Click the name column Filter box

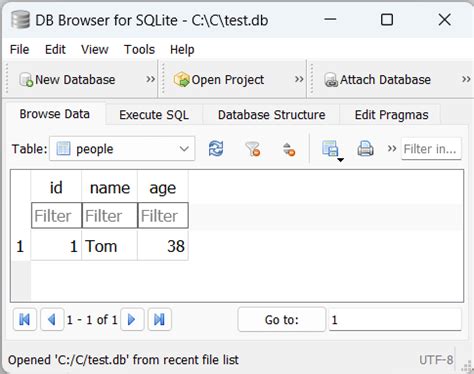pyautogui.click(x=110, y=215)
